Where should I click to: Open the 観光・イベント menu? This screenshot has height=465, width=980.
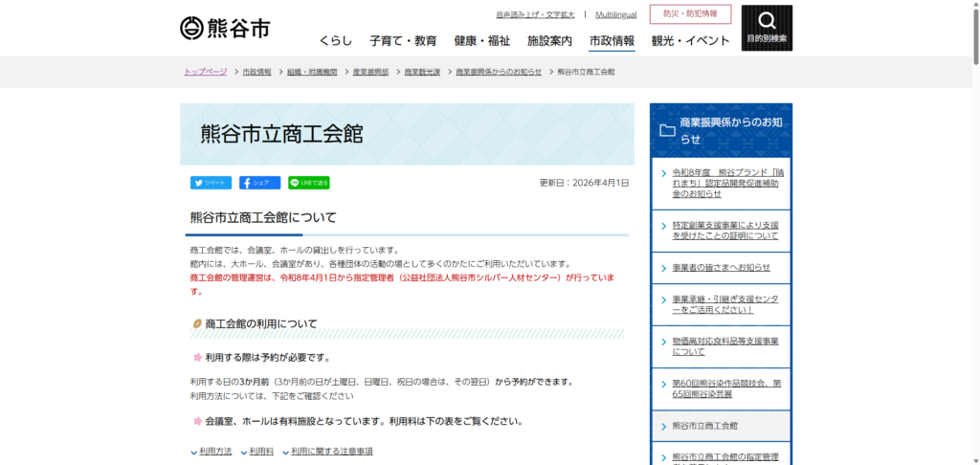point(691,41)
